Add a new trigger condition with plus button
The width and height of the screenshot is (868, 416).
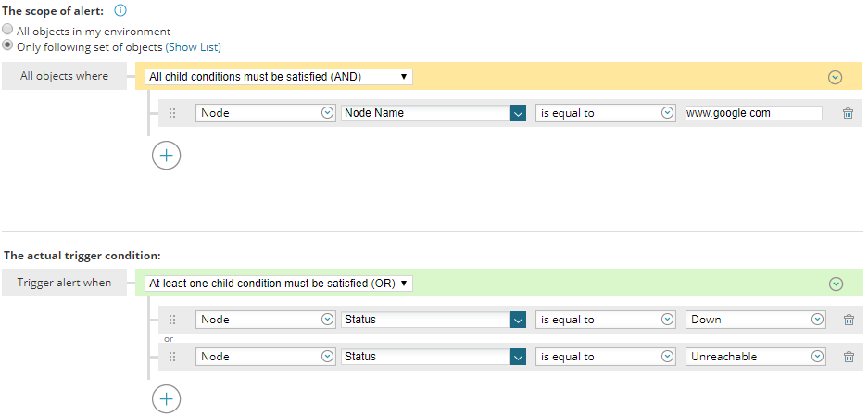coord(166,398)
